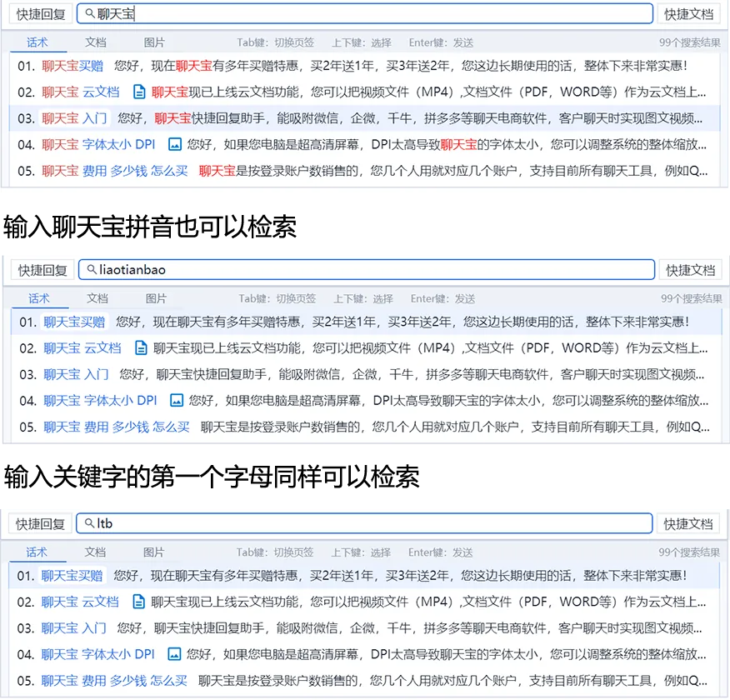The height and width of the screenshot is (700, 730).
Task: Select result 01 聊天宝买赠 under ltb search
Action: tap(364, 575)
